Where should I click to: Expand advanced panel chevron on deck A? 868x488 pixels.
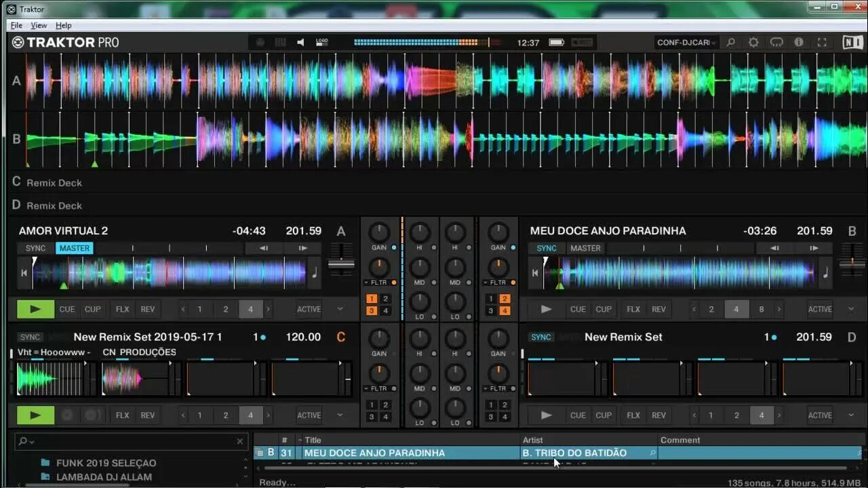click(340, 309)
